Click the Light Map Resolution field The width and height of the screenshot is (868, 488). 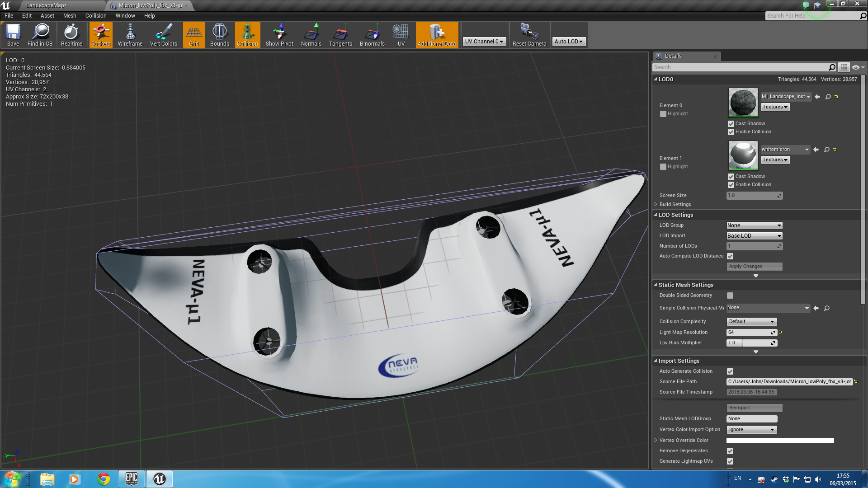[750, 333]
